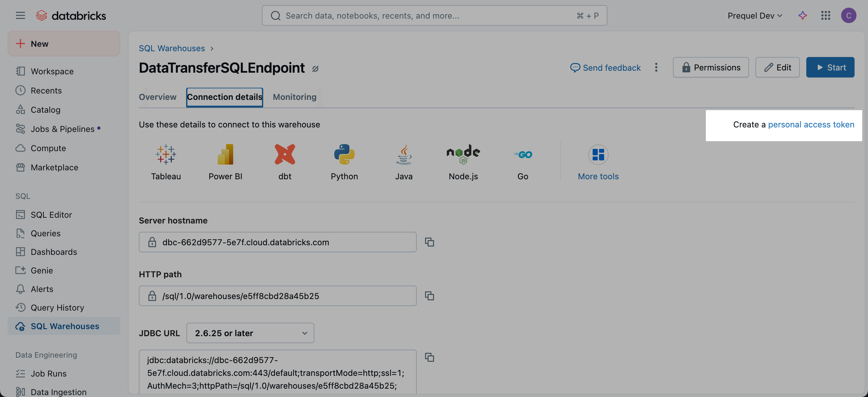This screenshot has height=397, width=868.
Task: Copy the Server hostname value
Action: click(429, 242)
